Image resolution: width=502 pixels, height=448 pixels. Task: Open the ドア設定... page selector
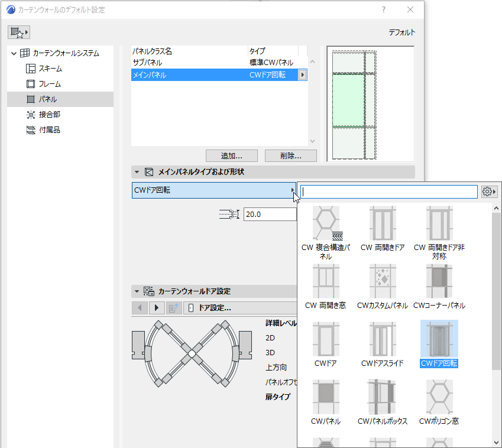(x=240, y=308)
